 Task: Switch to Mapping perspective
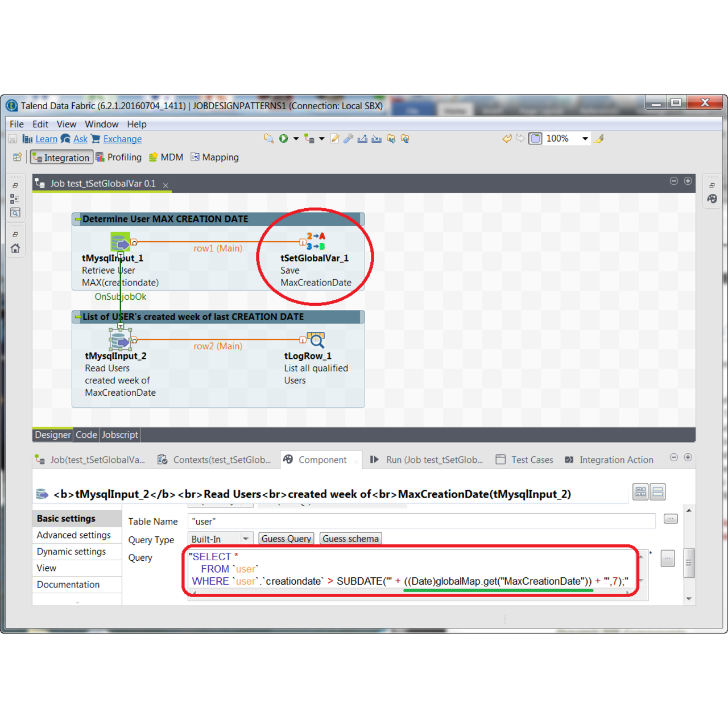pyautogui.click(x=215, y=157)
